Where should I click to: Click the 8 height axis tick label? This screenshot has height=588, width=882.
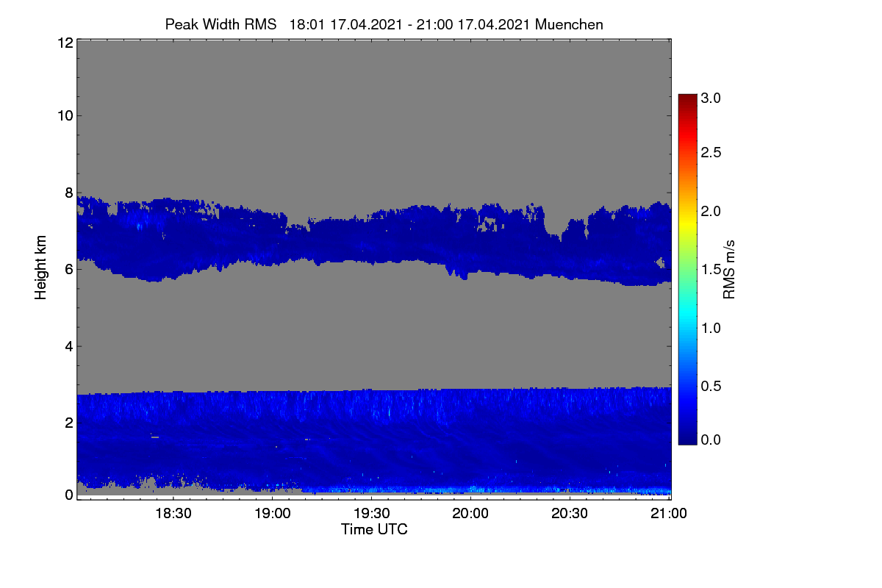[68, 193]
